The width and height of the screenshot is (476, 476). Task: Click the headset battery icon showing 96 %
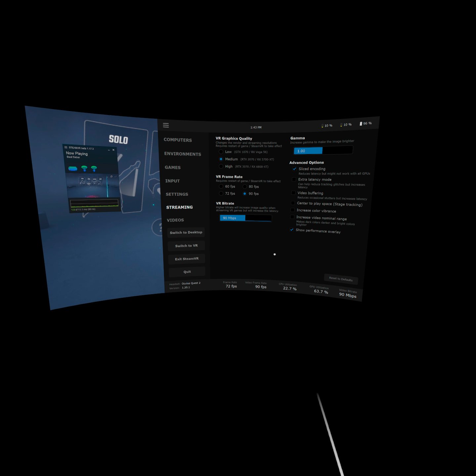point(361,124)
